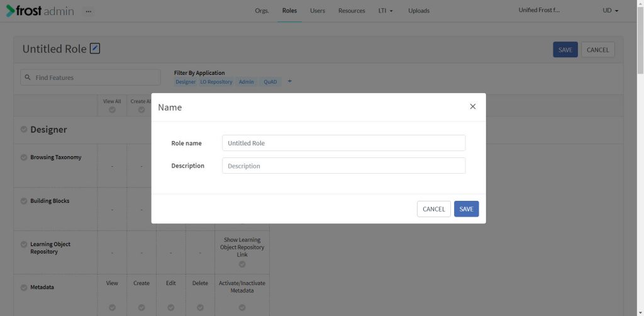Click the pencil edit icon by Untitled Role
Screen dimensions: 644x316
[95, 48]
